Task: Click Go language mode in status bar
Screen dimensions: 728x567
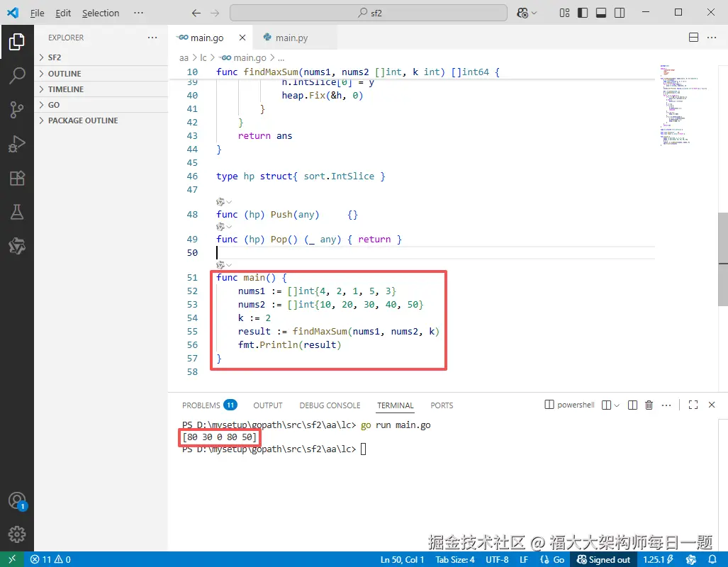Action: click(x=552, y=560)
